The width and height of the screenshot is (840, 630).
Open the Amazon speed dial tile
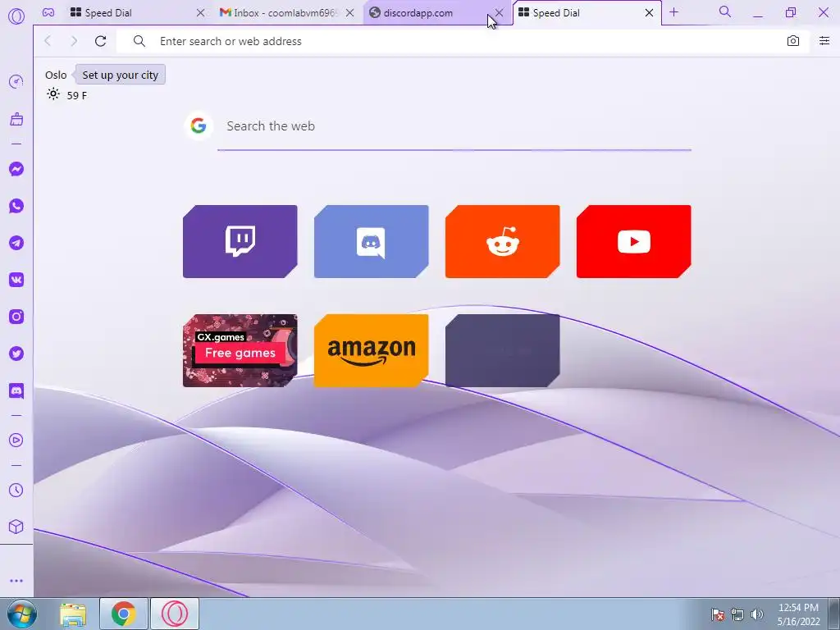[372, 351]
